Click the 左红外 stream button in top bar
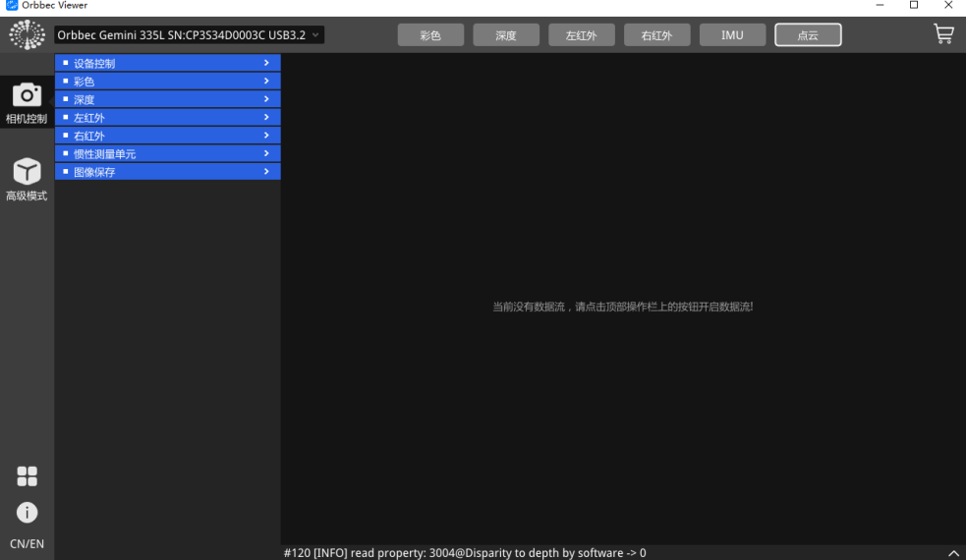The image size is (966, 560). pyautogui.click(x=582, y=35)
